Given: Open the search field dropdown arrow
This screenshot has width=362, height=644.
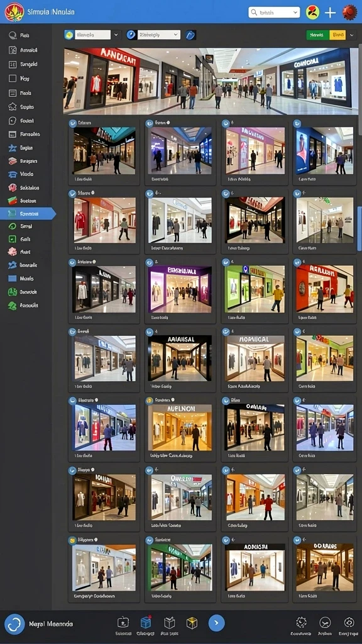Looking at the screenshot, I should point(295,13).
